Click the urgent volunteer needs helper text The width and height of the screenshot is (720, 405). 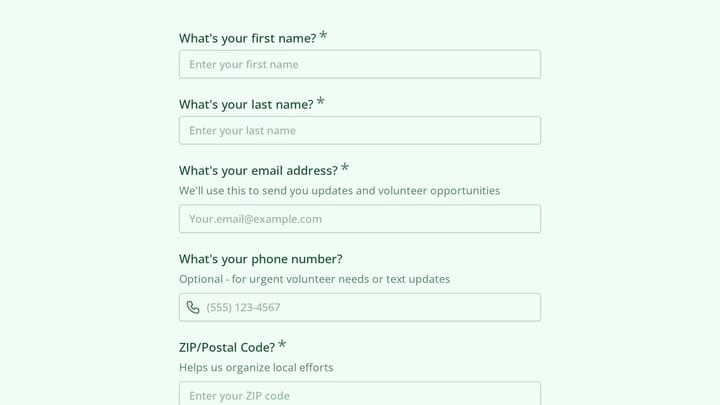(x=315, y=279)
